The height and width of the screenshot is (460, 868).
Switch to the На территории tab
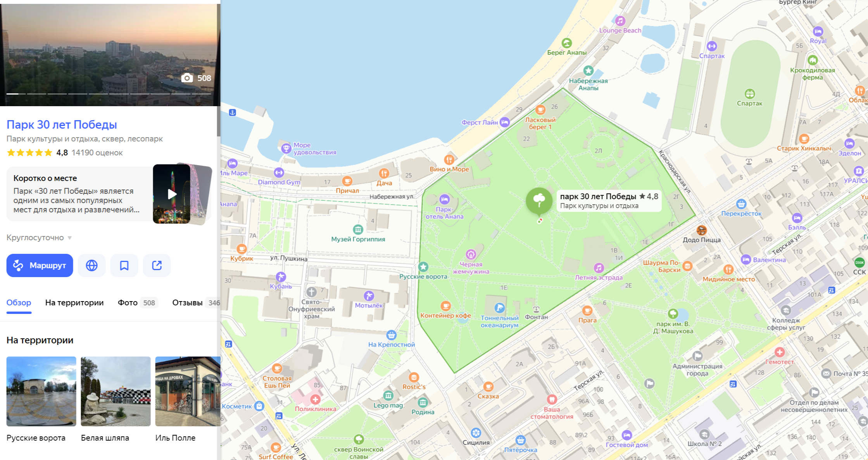coord(74,303)
